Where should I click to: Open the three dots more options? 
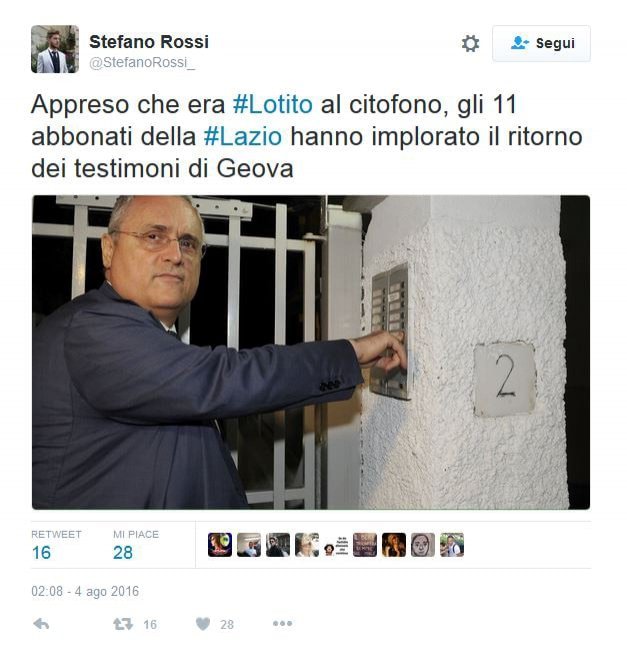click(x=282, y=623)
